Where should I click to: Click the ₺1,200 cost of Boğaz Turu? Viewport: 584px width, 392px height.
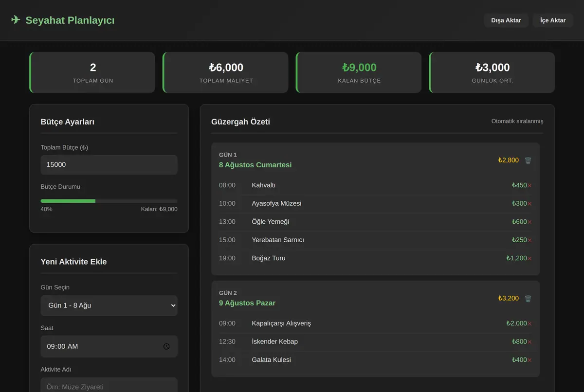(x=516, y=258)
